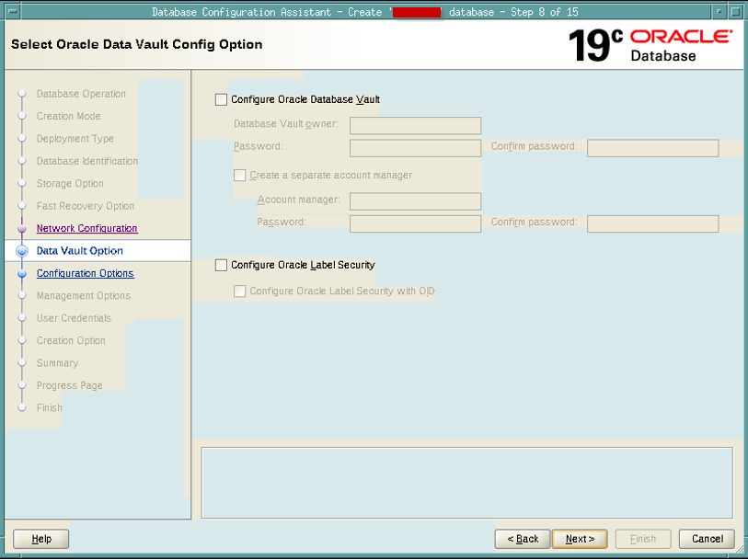
Task: Click the Configuration Options step bullet
Action: 22,274
